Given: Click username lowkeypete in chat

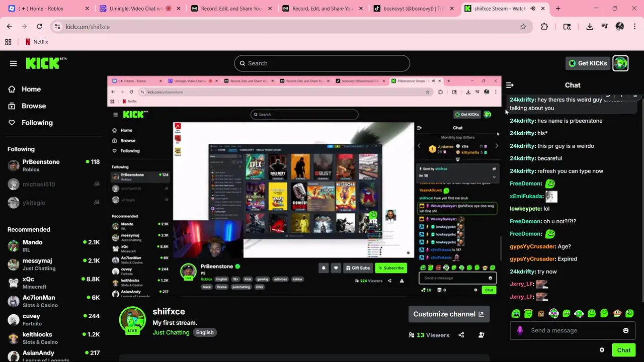Looking at the screenshot, I should click(526, 209).
